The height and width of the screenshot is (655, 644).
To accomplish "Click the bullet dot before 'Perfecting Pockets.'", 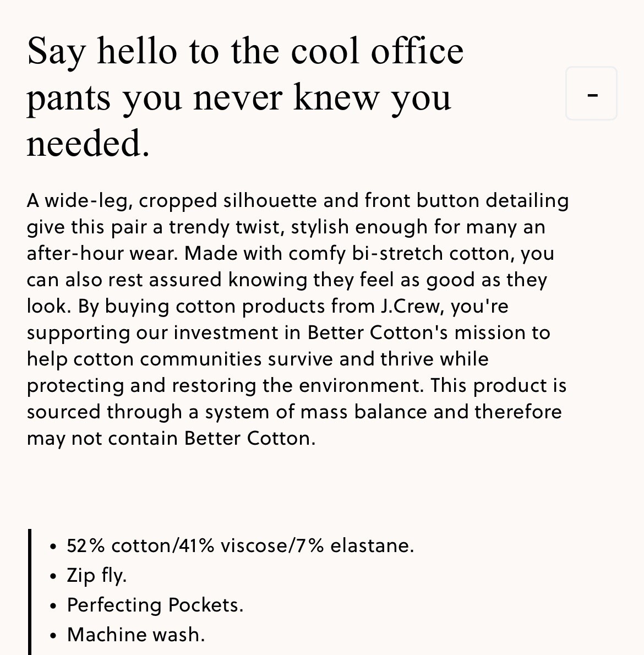I will coord(53,606).
